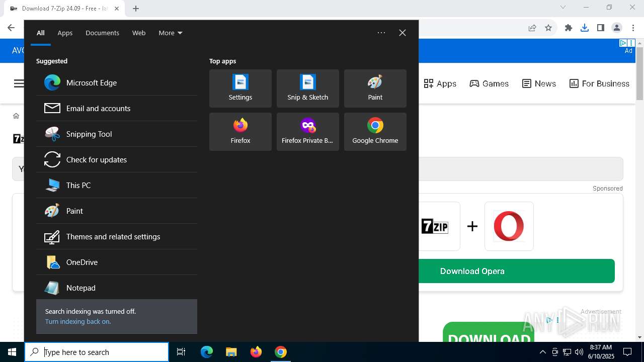
Task: Open News section on website
Action: click(539, 83)
